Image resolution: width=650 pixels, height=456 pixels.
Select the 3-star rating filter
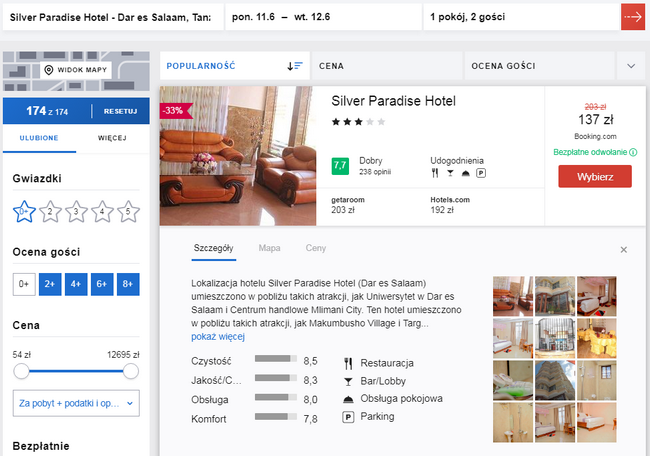click(76, 211)
